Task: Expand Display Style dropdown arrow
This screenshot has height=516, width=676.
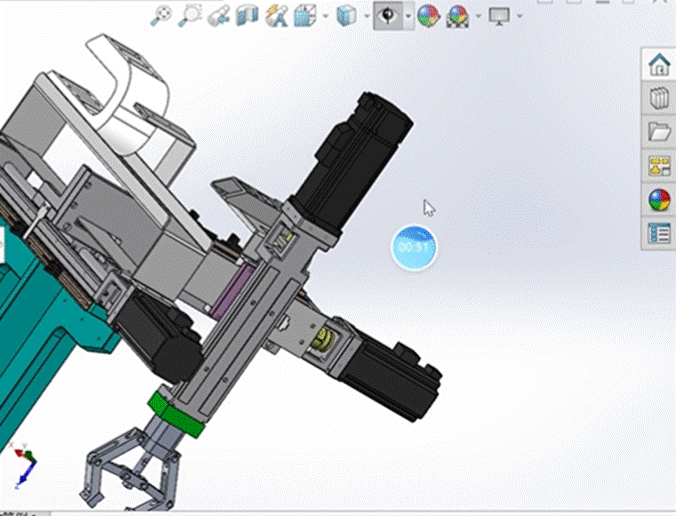Action: tap(366, 16)
